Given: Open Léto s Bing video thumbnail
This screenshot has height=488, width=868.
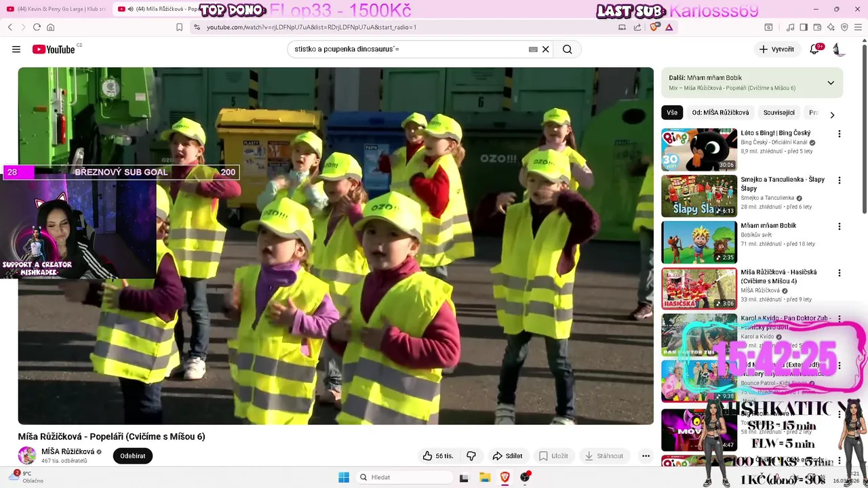Looking at the screenshot, I should (699, 150).
